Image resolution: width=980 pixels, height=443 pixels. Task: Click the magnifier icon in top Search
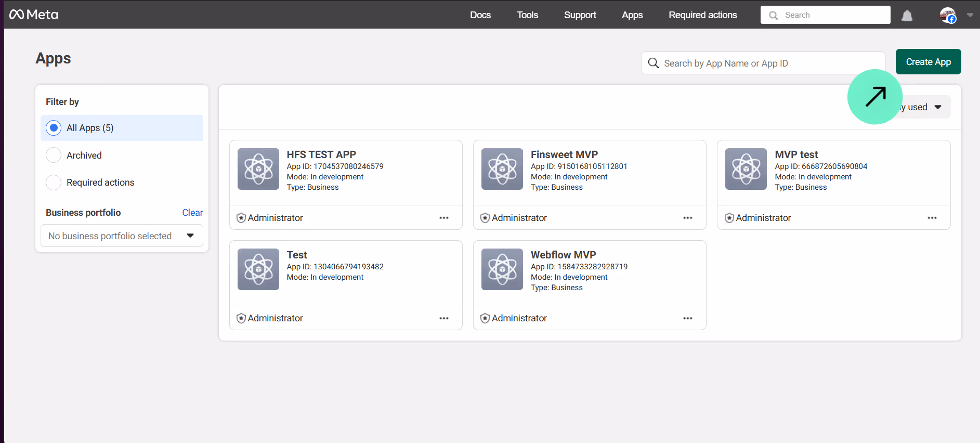(774, 15)
